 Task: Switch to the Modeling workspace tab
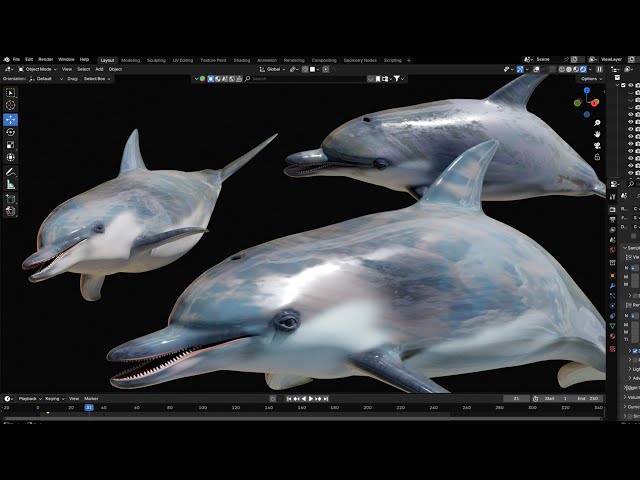coord(131,60)
